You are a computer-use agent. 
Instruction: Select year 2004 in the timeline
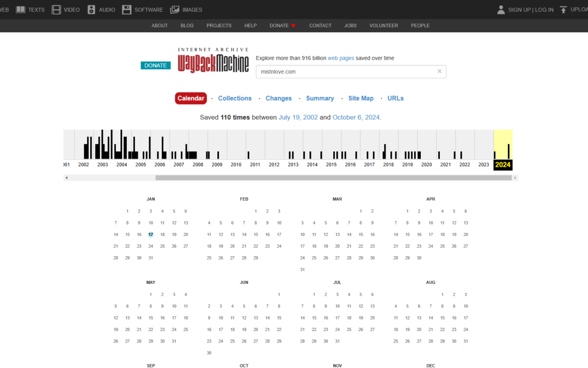click(x=121, y=165)
